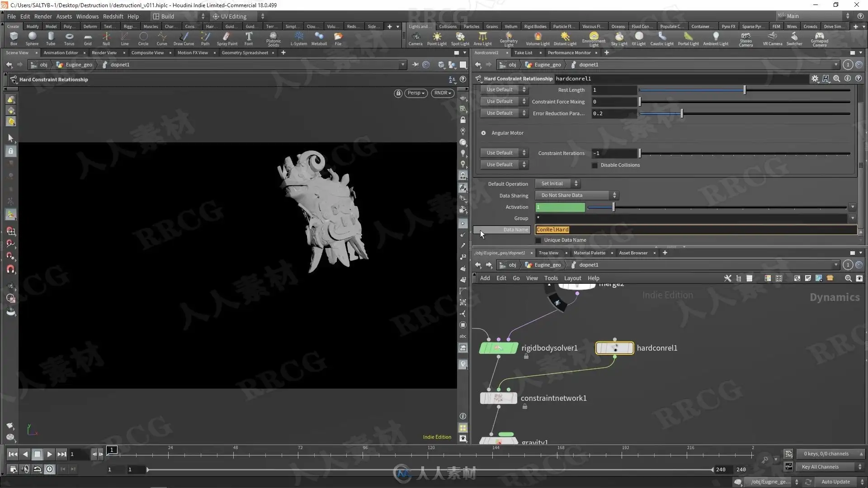Select the Sphere shelf tool
The width and height of the screenshot is (868, 488).
32,38
